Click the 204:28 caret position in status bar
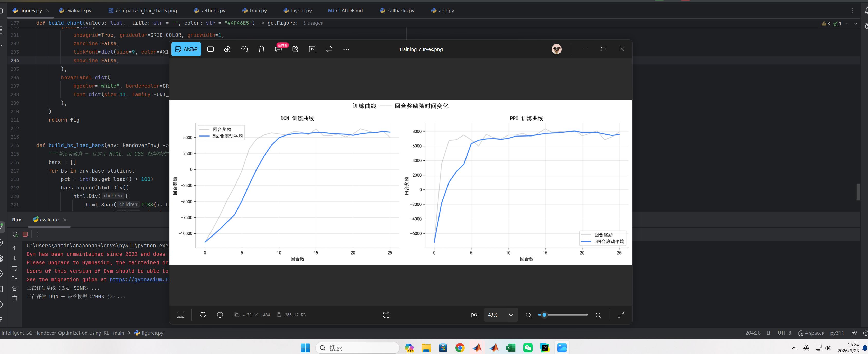This screenshot has width=868, height=354. (x=753, y=333)
